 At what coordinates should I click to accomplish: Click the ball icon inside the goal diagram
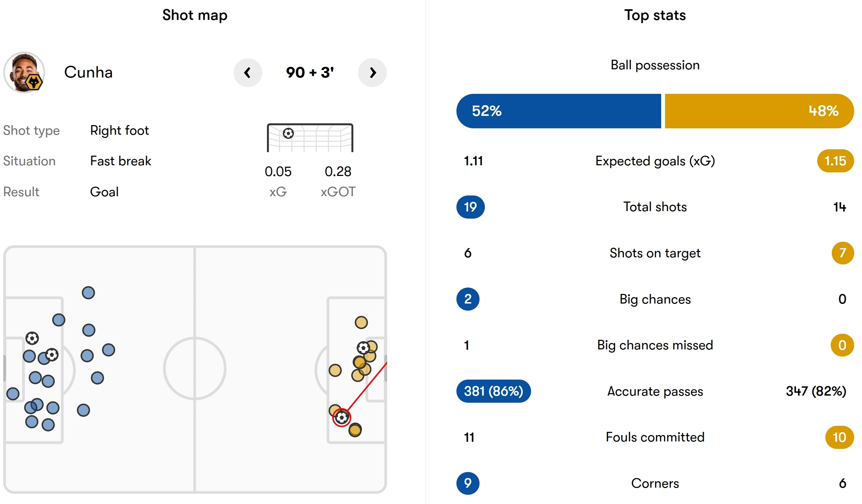coord(288,133)
